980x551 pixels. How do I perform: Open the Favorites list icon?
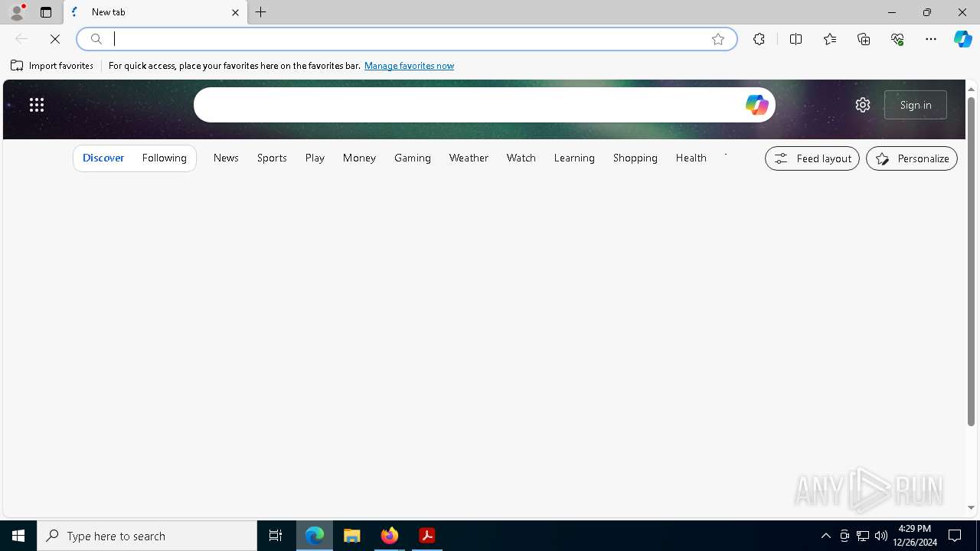tap(830, 39)
